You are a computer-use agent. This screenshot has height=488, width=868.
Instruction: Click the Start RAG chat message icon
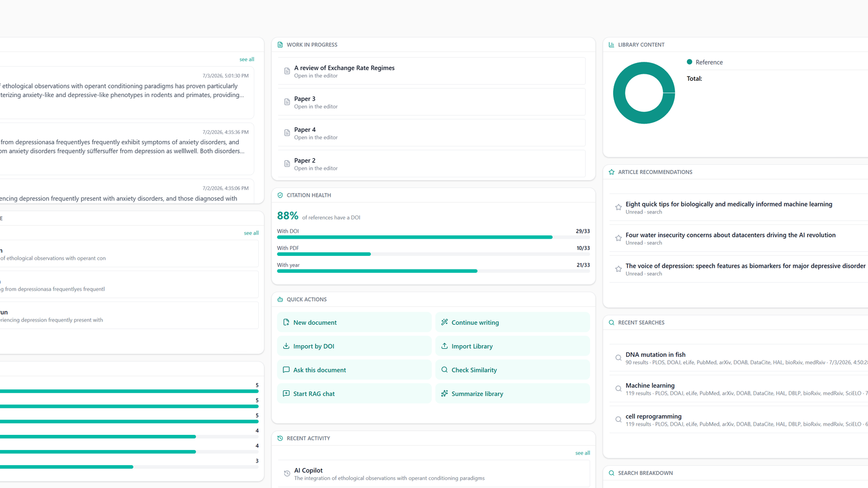tap(286, 394)
